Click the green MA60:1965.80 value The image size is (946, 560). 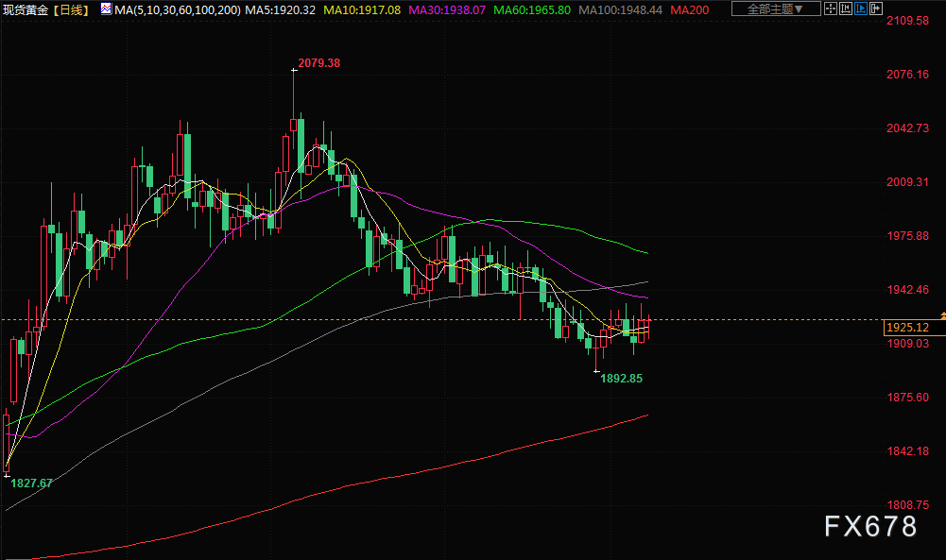pyautogui.click(x=532, y=10)
